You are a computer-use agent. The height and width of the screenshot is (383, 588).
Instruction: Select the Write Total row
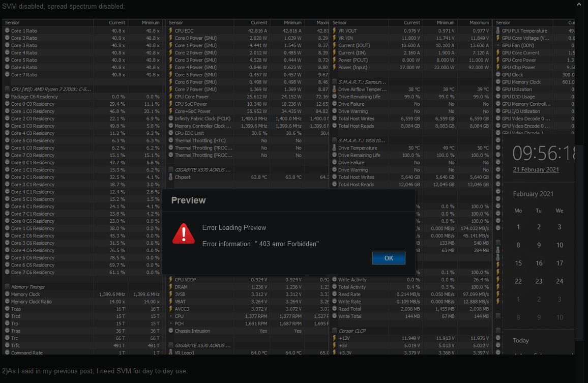point(410,316)
